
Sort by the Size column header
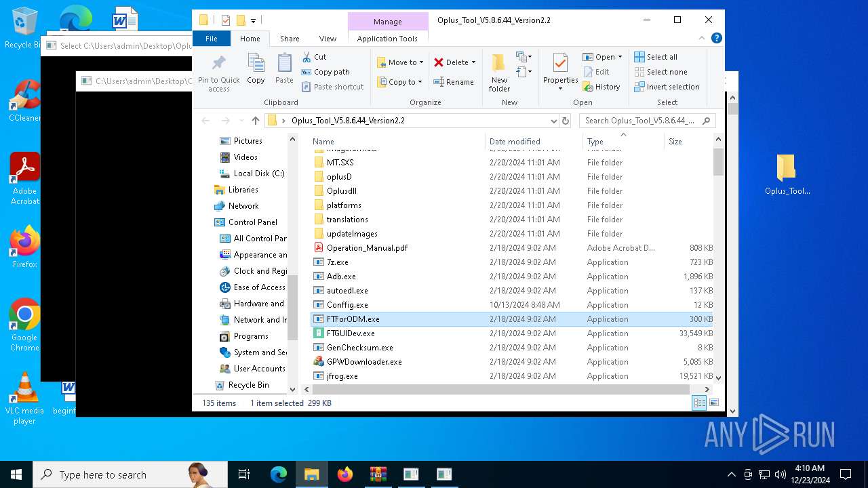pos(688,142)
